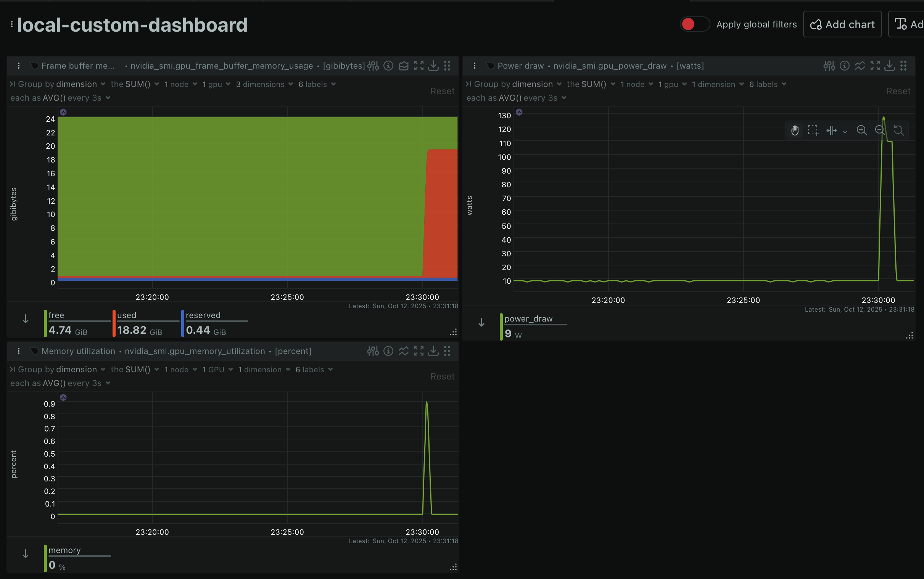This screenshot has width=924, height=579.
Task: Change chart type icon on Frame buffer chart
Action: (x=403, y=66)
